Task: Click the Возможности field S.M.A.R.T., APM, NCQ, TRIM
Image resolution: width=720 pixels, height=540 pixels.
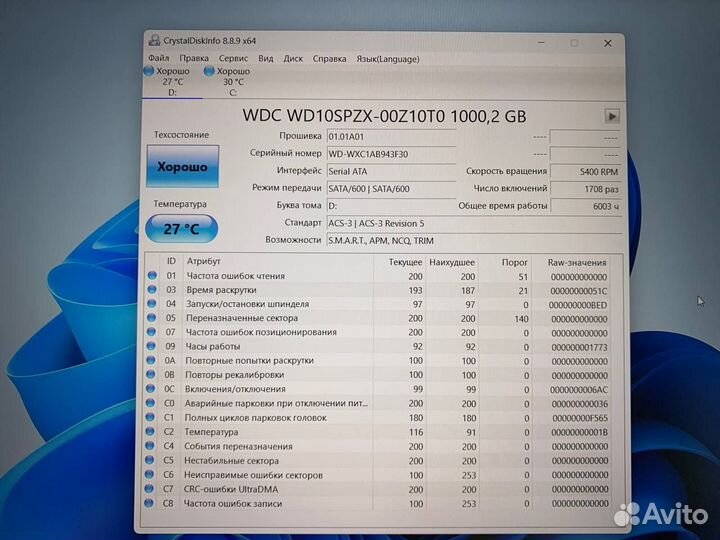Action: pyautogui.click(x=473, y=241)
